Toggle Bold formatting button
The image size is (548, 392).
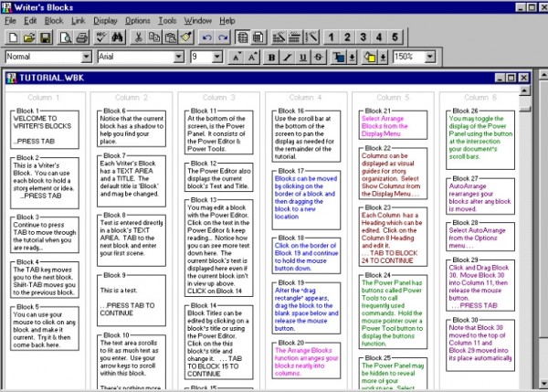(x=271, y=57)
